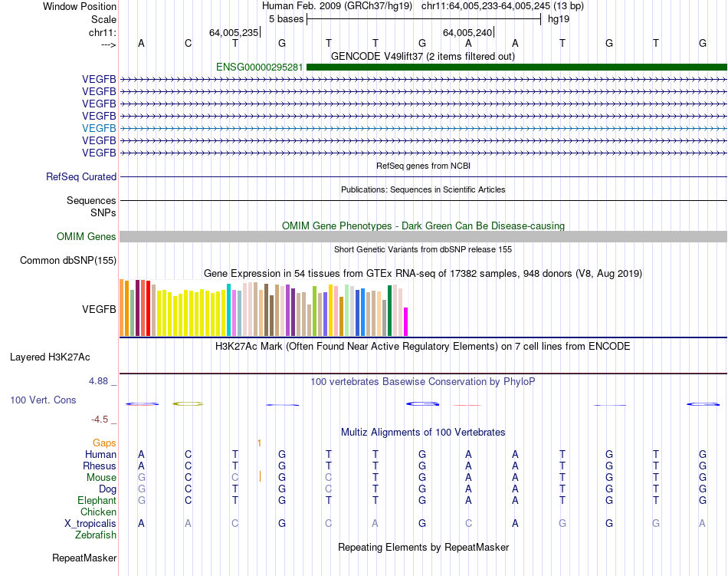Click the Common dbSNP(155) label
This screenshot has height=576, width=728.
tap(68, 261)
